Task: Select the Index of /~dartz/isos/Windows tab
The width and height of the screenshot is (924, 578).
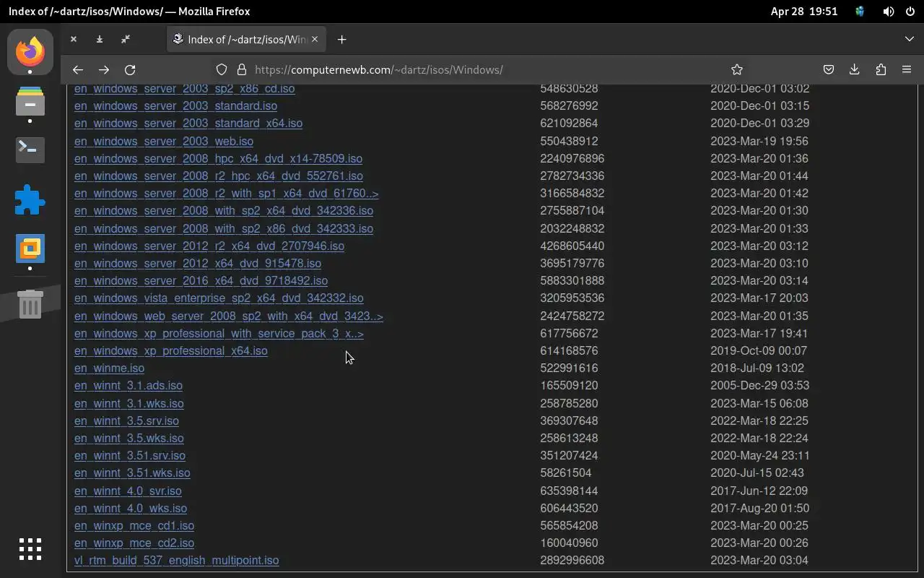Action: pyautogui.click(x=247, y=39)
